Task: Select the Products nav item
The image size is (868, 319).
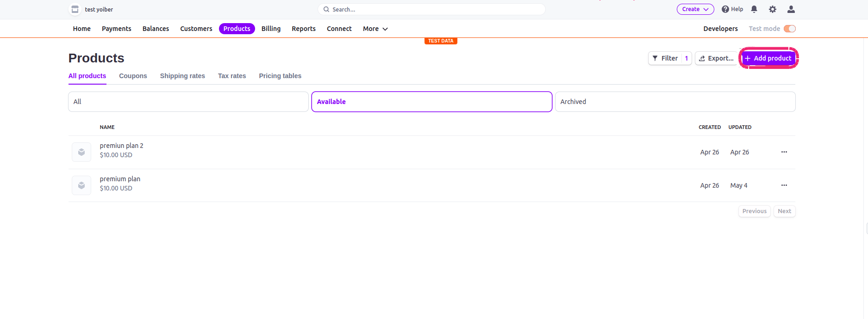Action: 237,29
